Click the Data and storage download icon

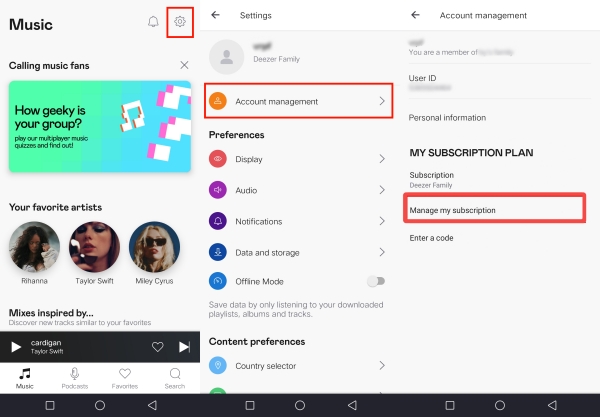[x=218, y=252]
